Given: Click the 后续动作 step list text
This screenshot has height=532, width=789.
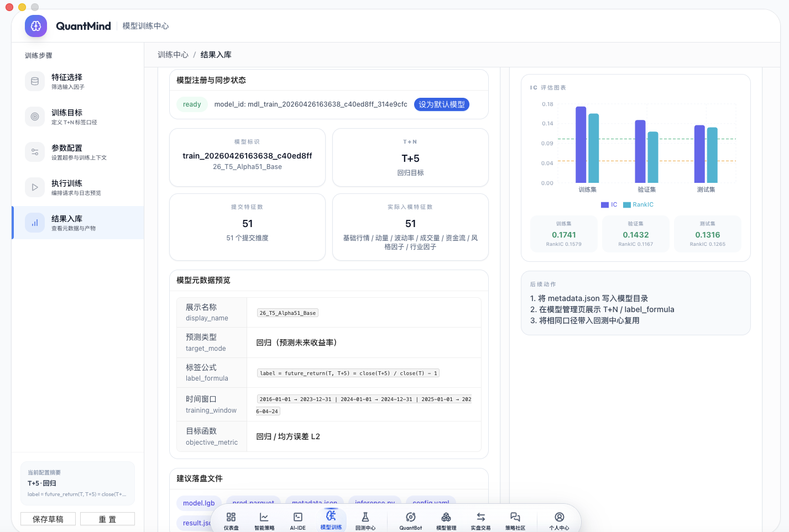Looking at the screenshot, I should coord(602,309).
